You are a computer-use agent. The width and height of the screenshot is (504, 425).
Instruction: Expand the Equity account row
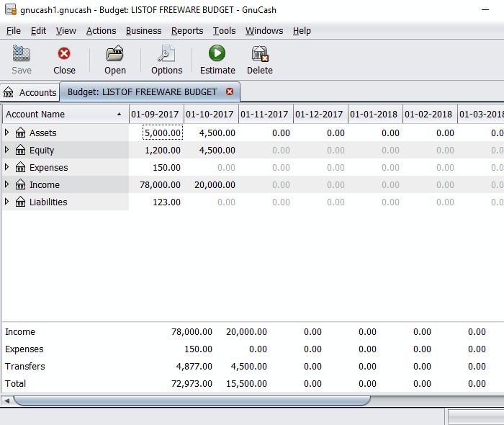[x=6, y=150]
